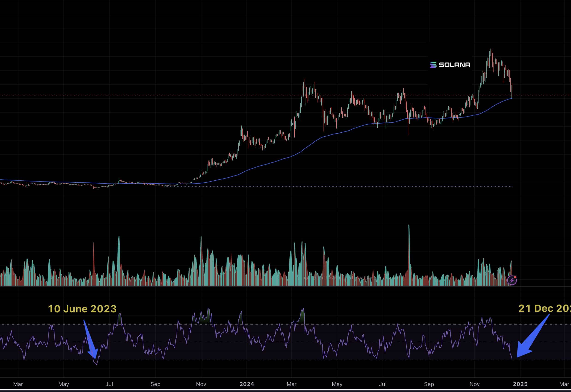Click the orange dotted current price line
The image size is (571, 392).
[x=148, y=95]
